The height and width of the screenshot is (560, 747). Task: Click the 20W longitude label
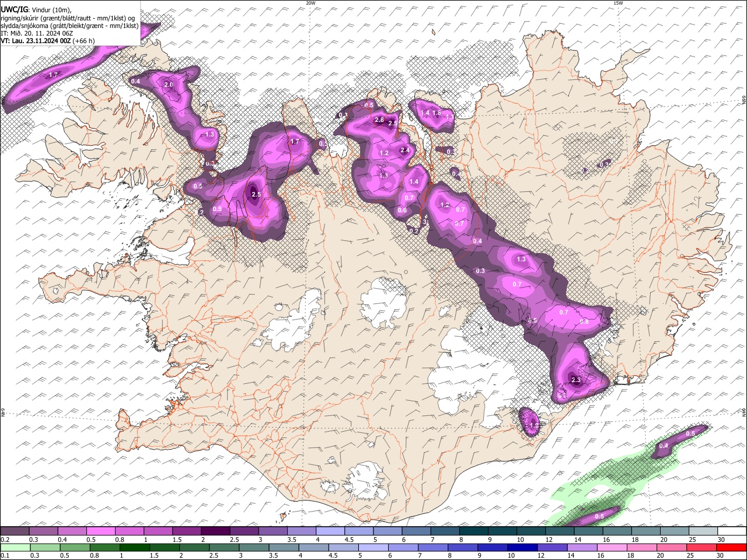click(x=310, y=3)
